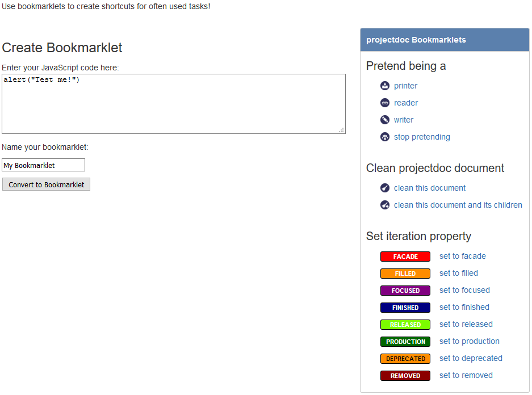Select the 'set to filled' link

[x=459, y=273]
